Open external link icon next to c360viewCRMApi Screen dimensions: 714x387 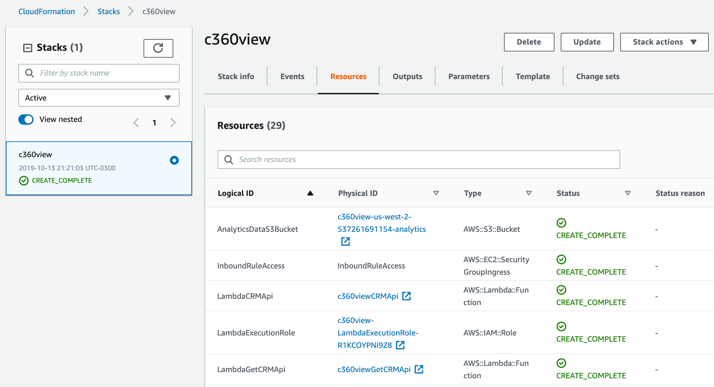pos(406,296)
